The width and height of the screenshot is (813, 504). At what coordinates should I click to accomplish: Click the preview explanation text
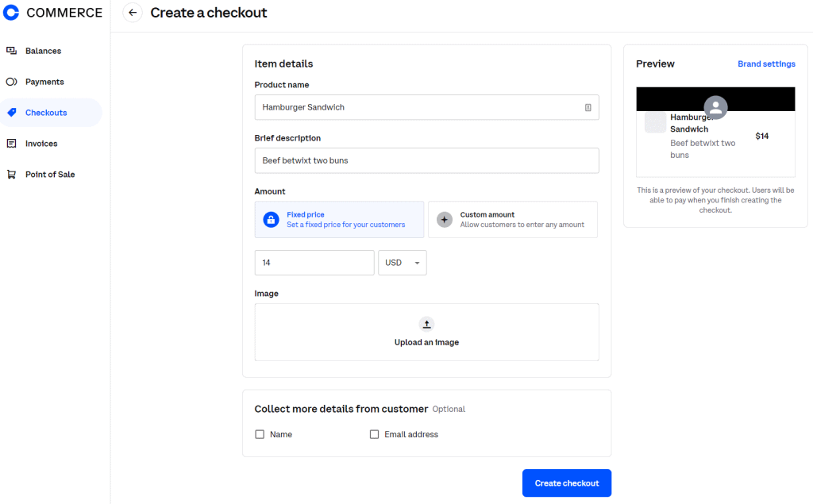[715, 200]
